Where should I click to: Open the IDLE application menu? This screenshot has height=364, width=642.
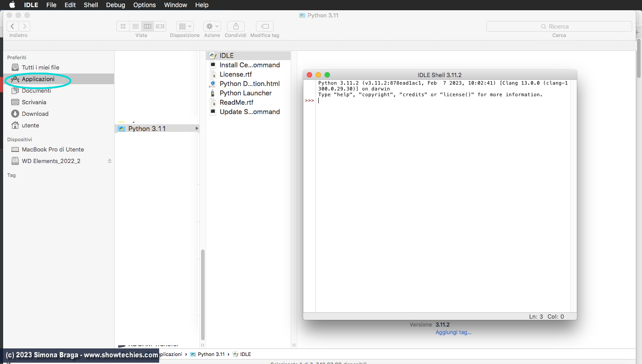pyautogui.click(x=31, y=5)
